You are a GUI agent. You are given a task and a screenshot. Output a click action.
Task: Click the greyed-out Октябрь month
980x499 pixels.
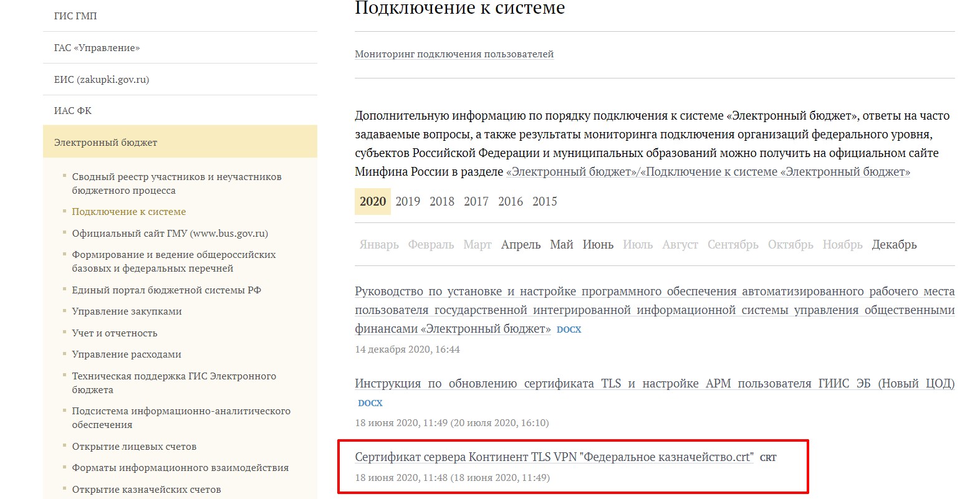790,244
